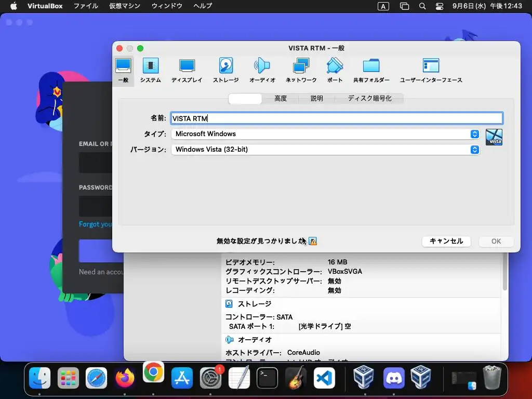Open the オーディオ settings category in toolbar
The height and width of the screenshot is (399, 532).
tap(262, 71)
